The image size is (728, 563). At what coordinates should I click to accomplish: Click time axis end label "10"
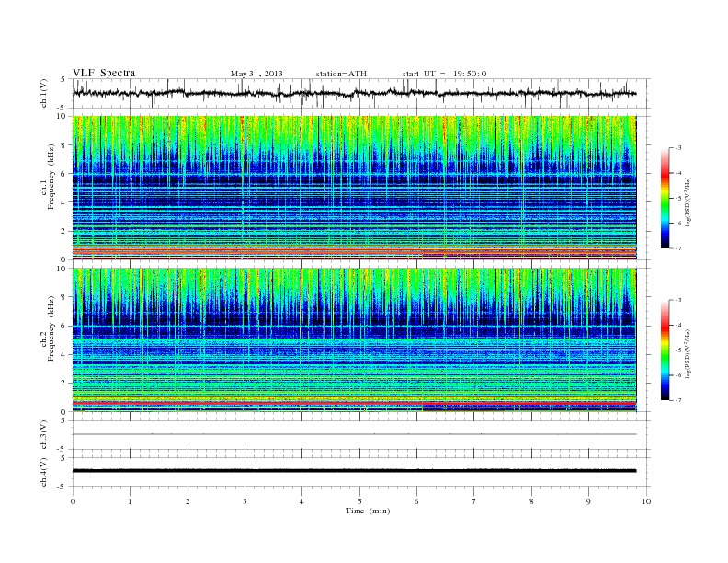click(646, 501)
